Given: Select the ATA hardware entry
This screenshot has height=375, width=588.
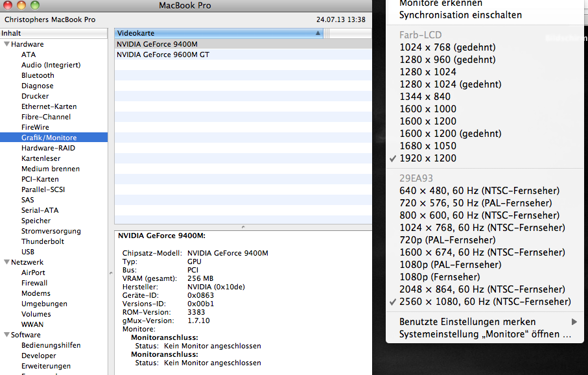Looking at the screenshot, I should (x=29, y=54).
